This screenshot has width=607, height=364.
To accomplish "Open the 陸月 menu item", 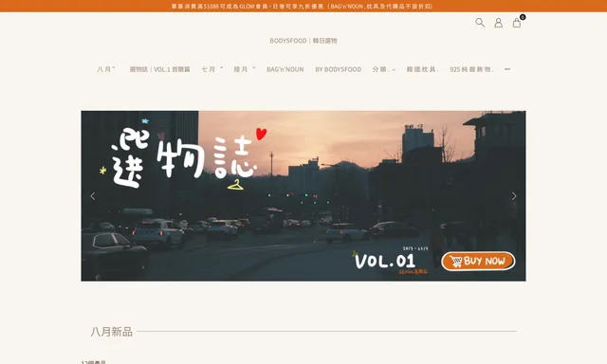I will (x=245, y=69).
